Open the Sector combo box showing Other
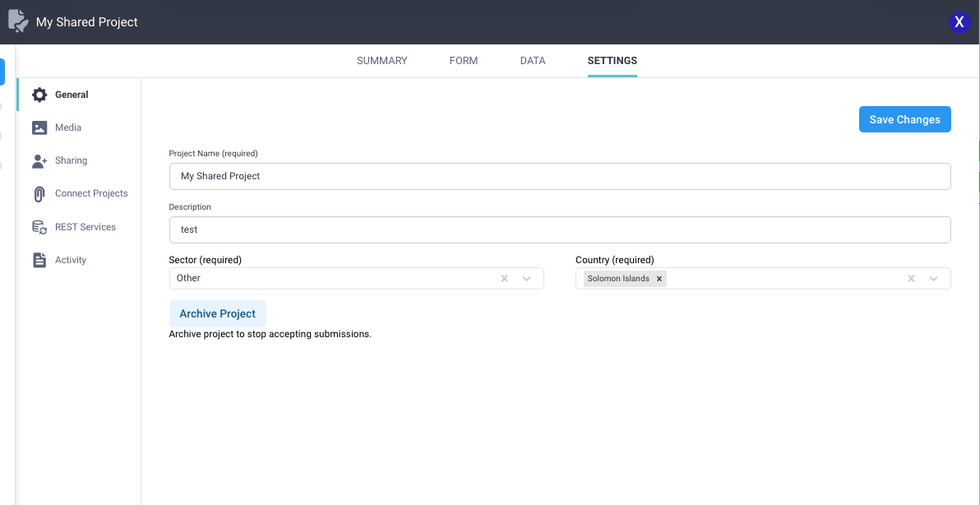The height and width of the screenshot is (505, 980). [329, 278]
